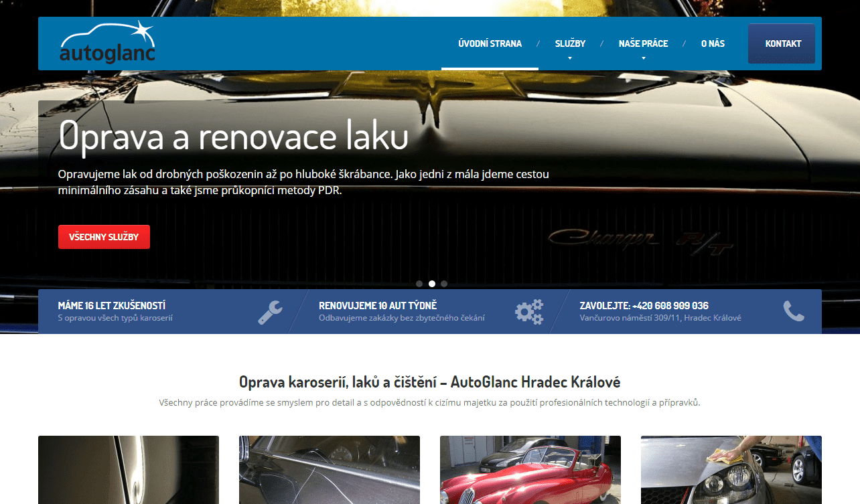Click the Zavolejte phone number text

coord(644,305)
